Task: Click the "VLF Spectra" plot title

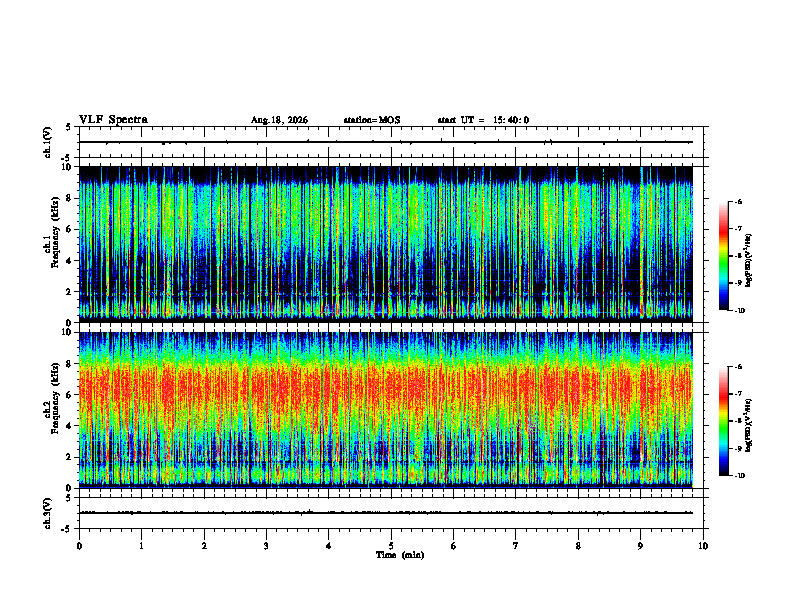Action: (113, 120)
